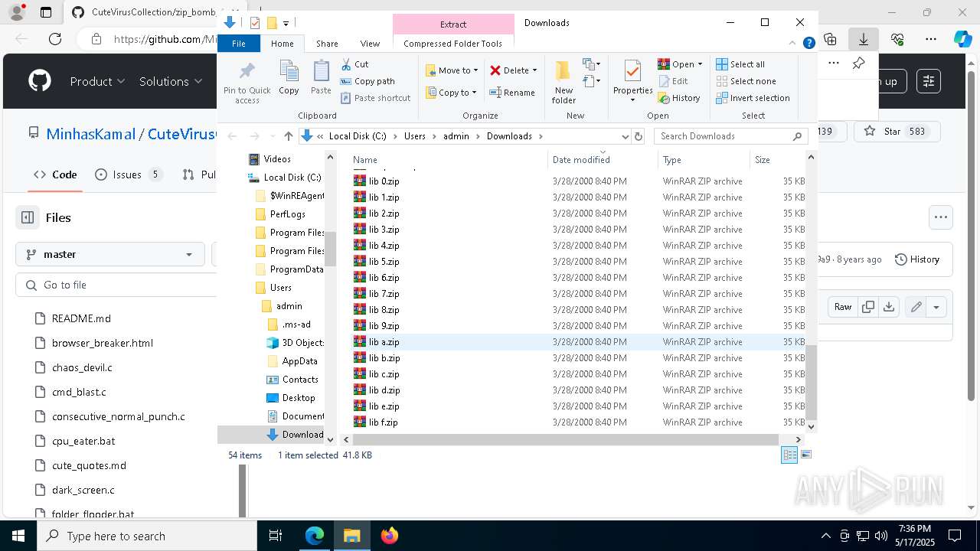
Task: Click History button on GitHub page
Action: point(917,259)
